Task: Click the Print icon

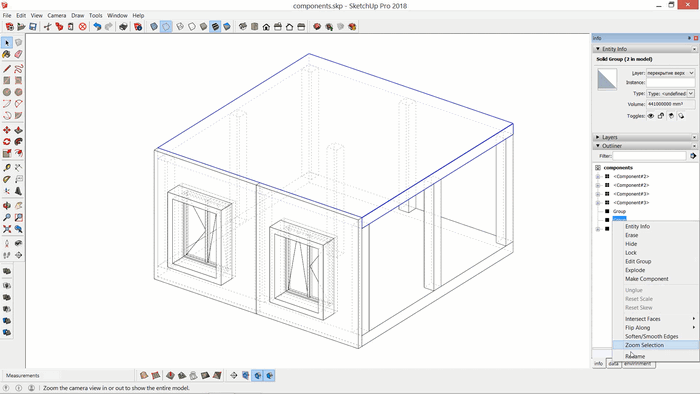Action: click(x=123, y=27)
